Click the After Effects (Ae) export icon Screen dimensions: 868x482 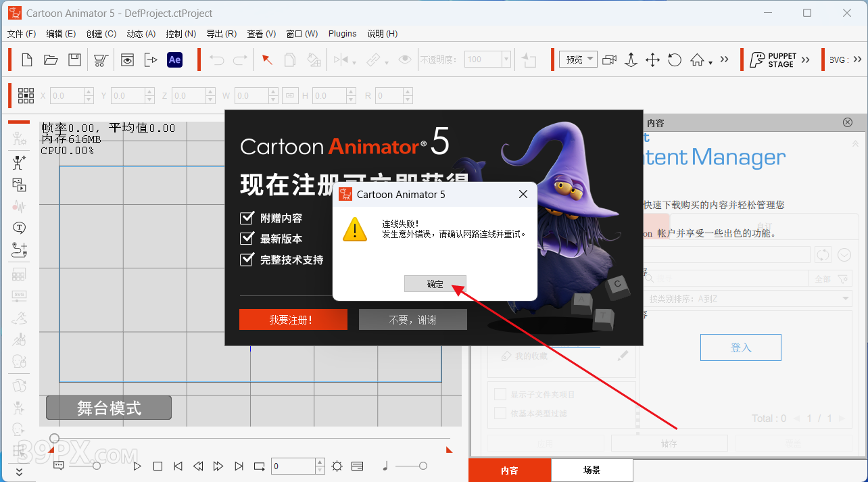coord(174,59)
